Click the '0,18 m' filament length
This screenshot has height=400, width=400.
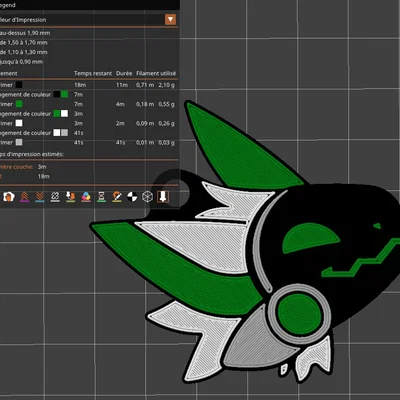pos(145,104)
